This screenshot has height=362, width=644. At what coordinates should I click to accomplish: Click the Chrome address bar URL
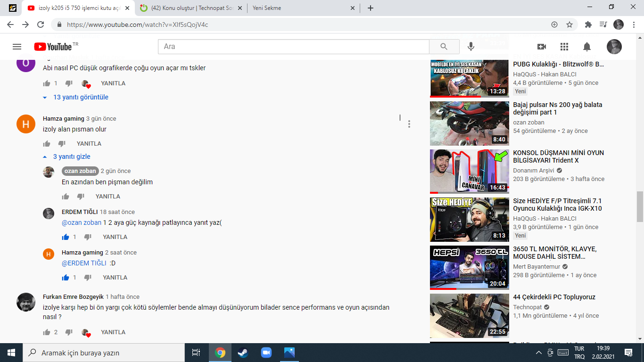coord(138,25)
